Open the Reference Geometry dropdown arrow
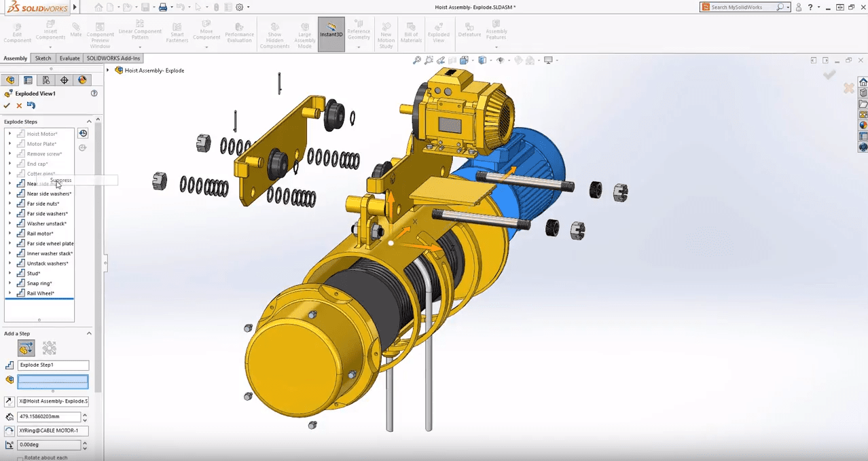 [359, 47]
